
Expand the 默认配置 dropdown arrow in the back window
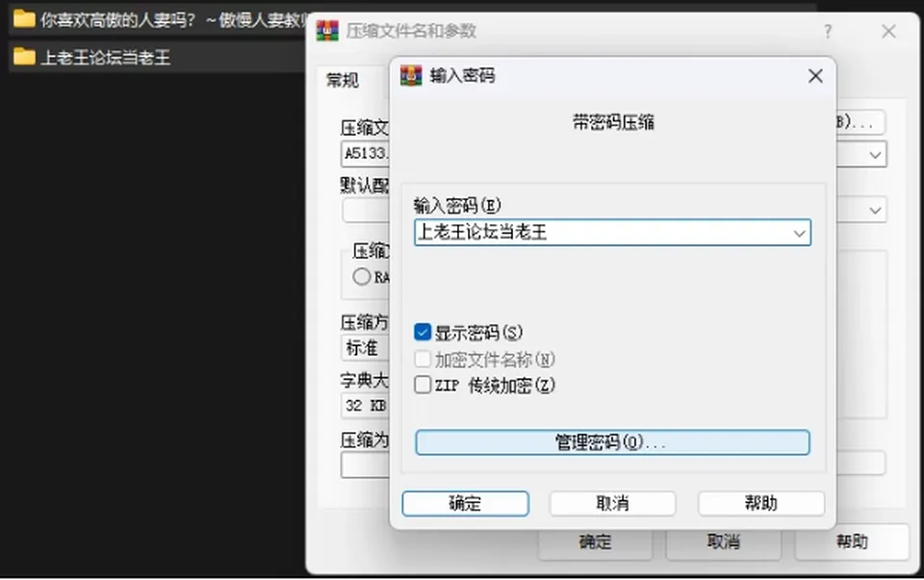click(875, 211)
